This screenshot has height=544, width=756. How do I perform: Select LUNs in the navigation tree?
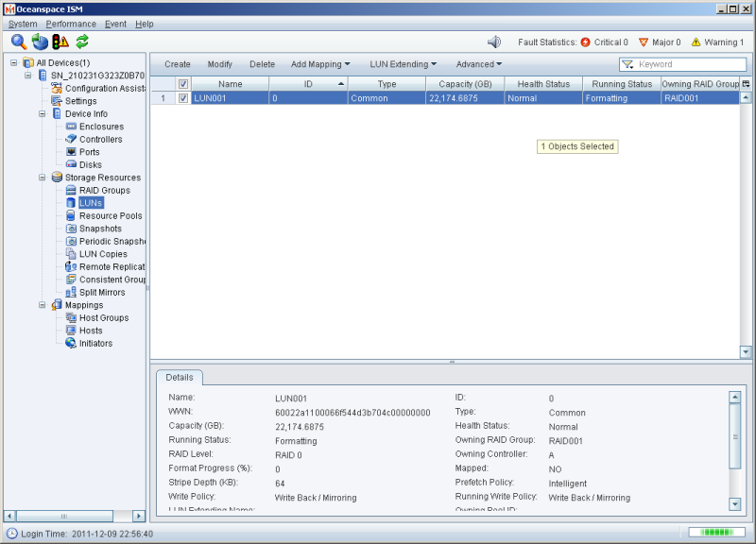click(91, 203)
